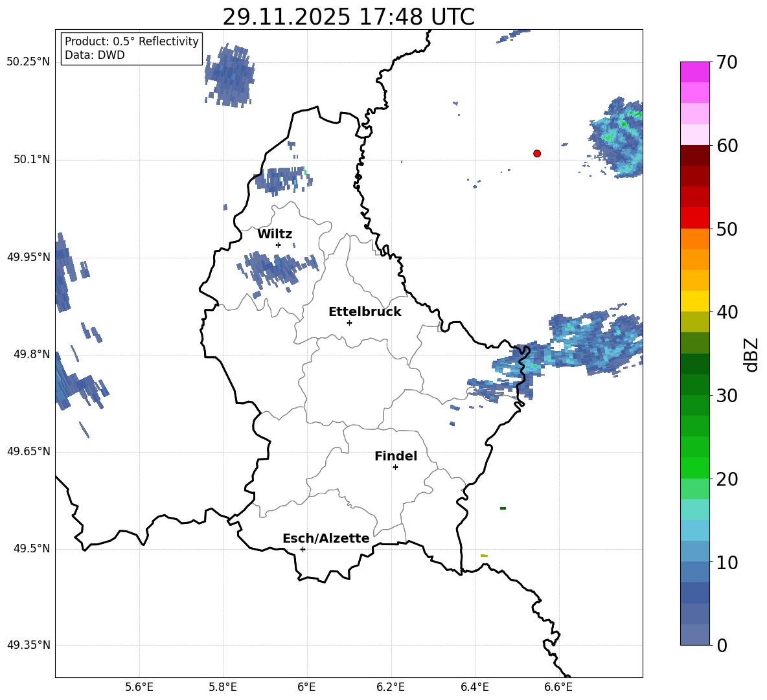
Task: Click the 49.8°N latitude label
Action: pos(32,354)
